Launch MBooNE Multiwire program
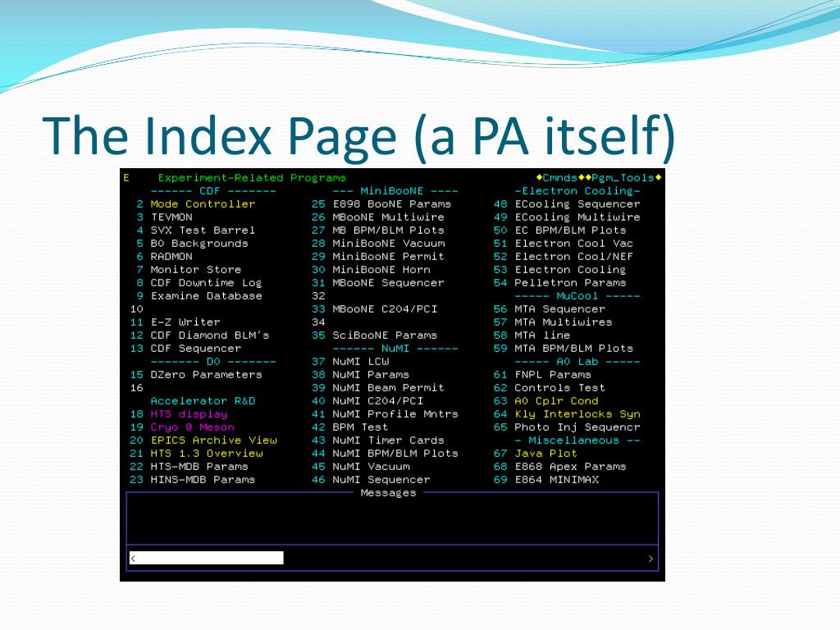The height and width of the screenshot is (630, 840). 388,217
